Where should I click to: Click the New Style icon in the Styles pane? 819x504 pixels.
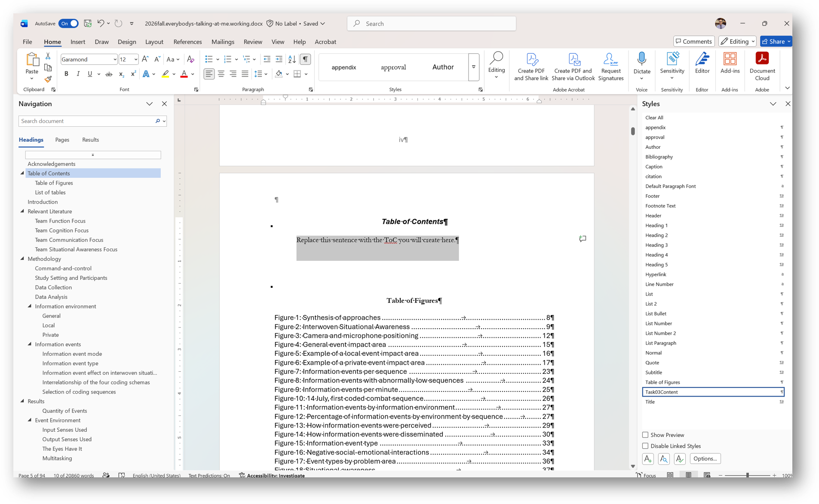tap(647, 458)
